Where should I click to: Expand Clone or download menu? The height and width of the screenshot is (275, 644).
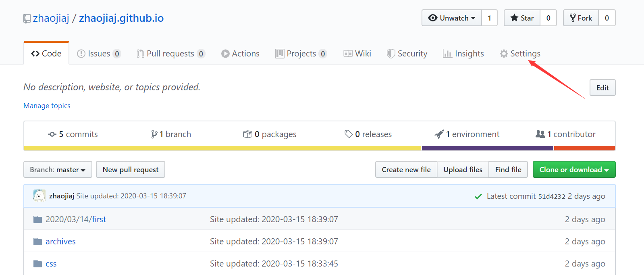click(x=574, y=169)
